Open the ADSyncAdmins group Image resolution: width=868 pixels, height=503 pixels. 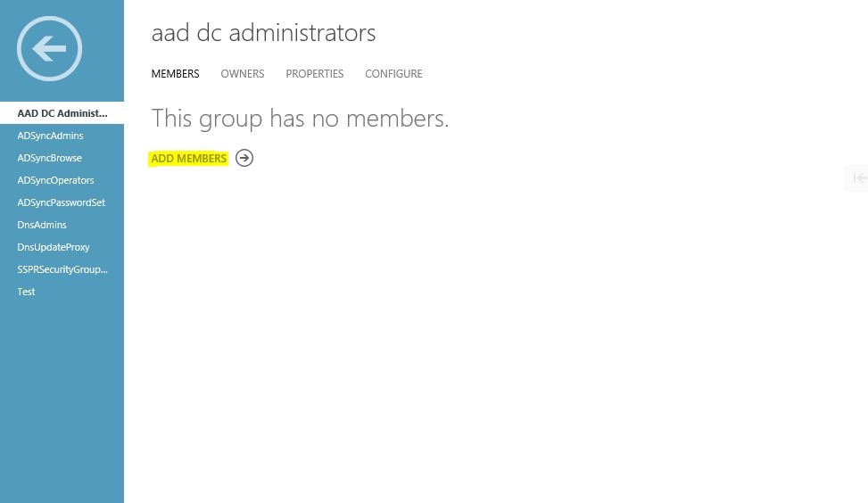(x=62, y=136)
